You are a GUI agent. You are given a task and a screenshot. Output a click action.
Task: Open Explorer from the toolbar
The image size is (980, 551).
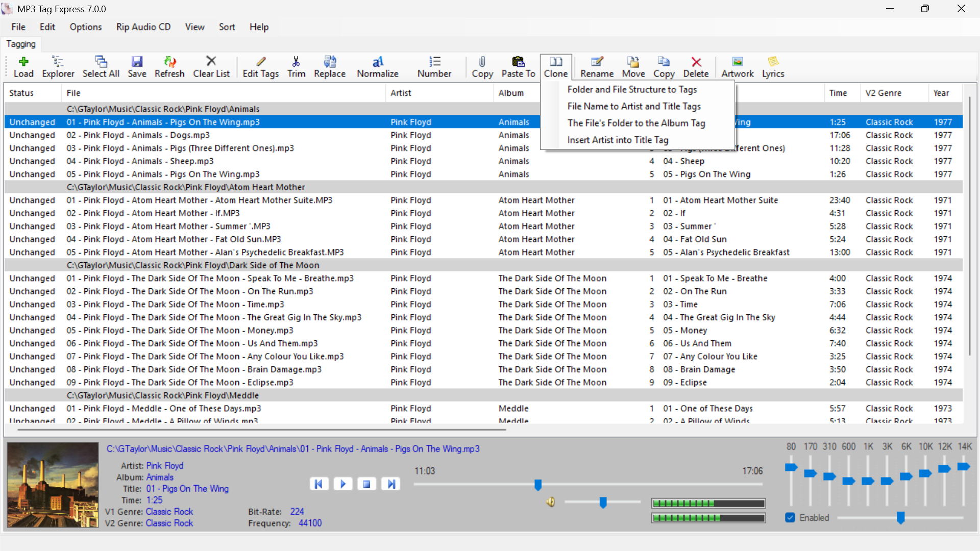point(58,67)
